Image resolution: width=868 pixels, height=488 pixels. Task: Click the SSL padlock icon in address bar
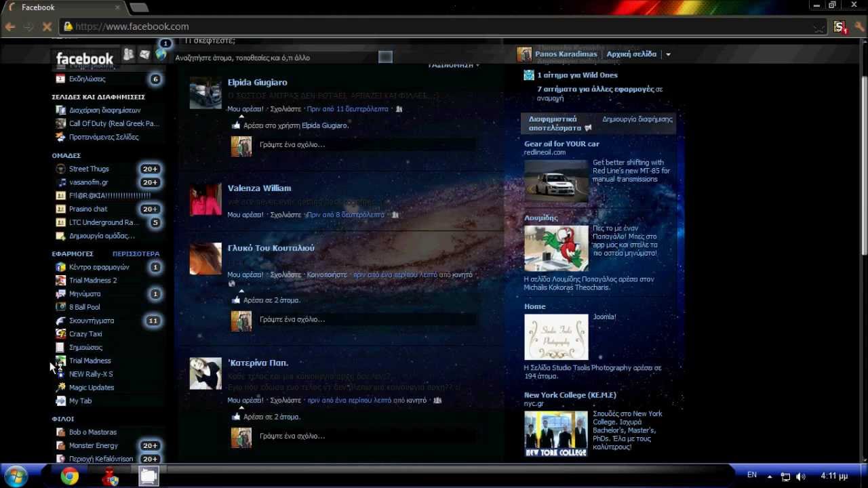pyautogui.click(x=68, y=26)
